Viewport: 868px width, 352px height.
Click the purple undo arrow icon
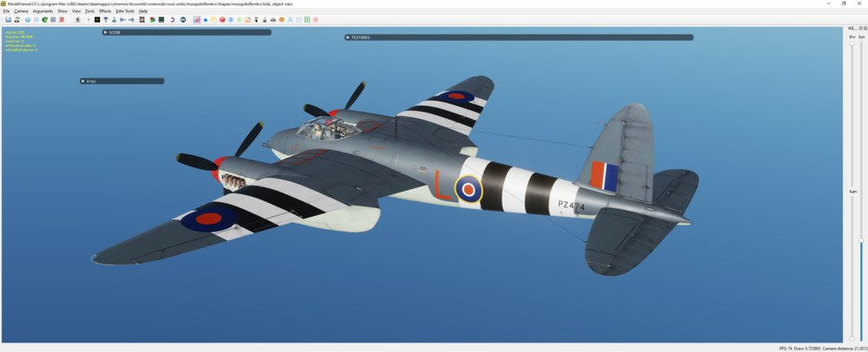tap(172, 19)
